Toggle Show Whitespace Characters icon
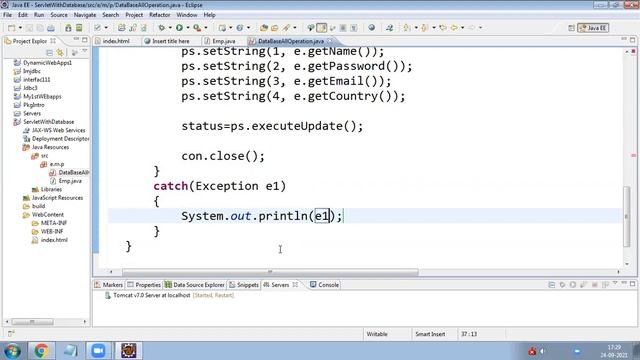640x360 pixels. [353, 28]
